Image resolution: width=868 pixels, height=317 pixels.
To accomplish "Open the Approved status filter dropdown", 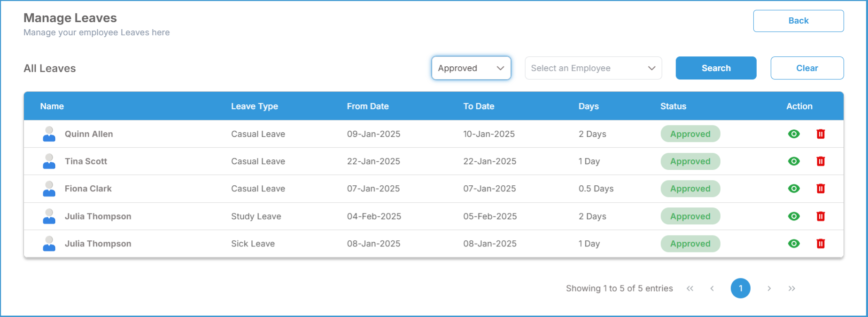I will click(x=471, y=68).
